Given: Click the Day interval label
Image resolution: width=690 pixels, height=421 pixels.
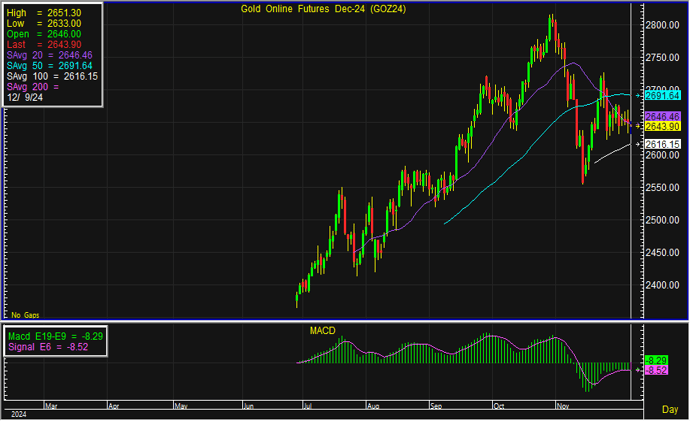Looking at the screenshot, I should (x=670, y=409).
